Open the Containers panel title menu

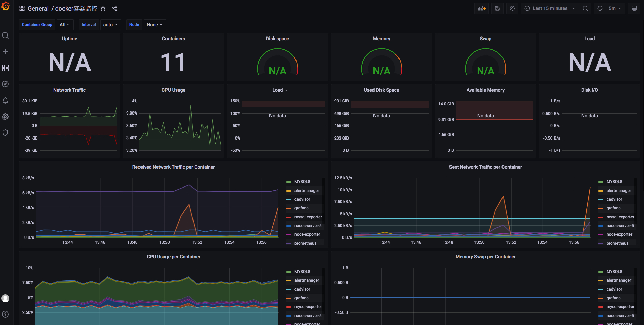[174, 39]
